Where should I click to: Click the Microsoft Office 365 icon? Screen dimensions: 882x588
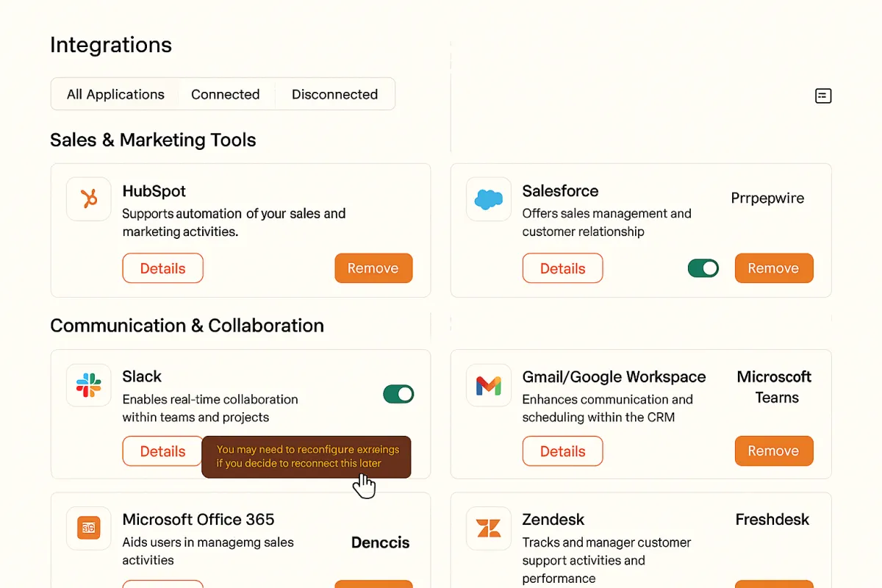(89, 528)
